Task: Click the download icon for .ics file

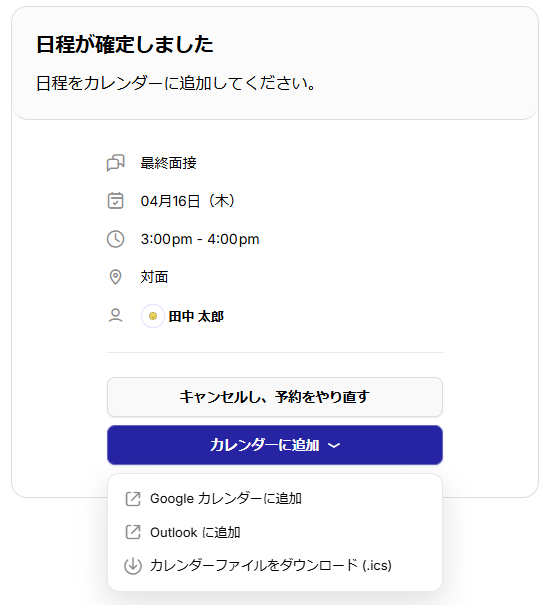Action: 133,566
